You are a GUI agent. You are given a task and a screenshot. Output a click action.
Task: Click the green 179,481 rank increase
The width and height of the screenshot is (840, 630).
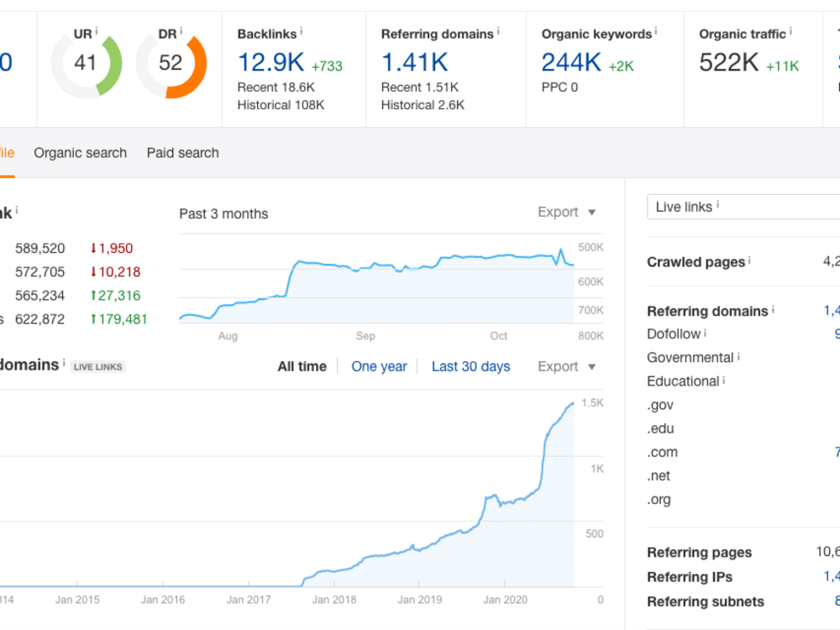tap(118, 318)
